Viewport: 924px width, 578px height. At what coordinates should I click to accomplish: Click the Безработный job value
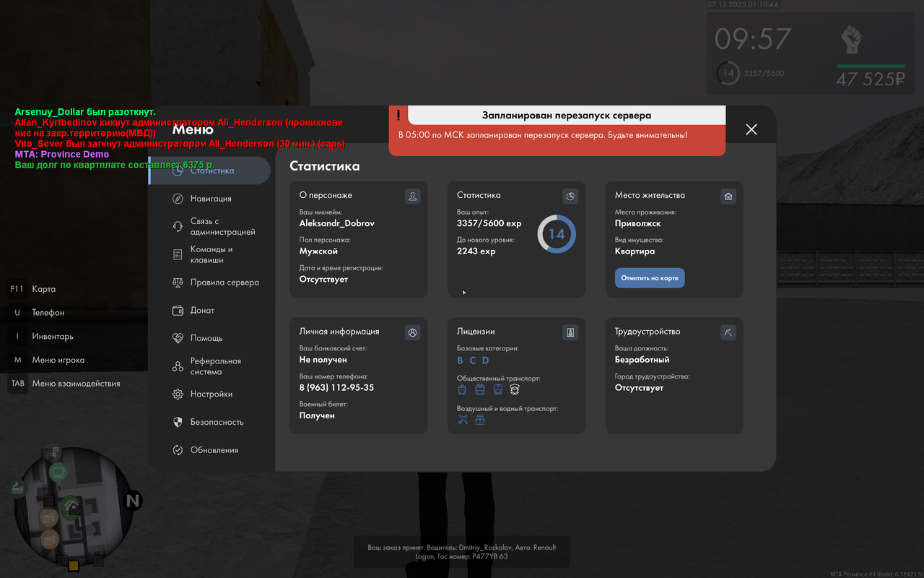pyautogui.click(x=642, y=360)
